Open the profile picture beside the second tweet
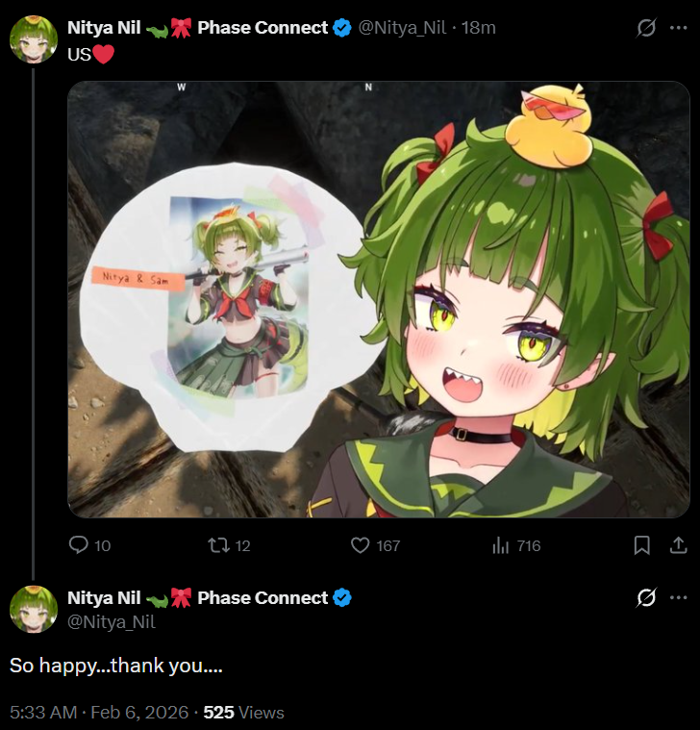This screenshot has width=700, height=730. tap(34, 609)
